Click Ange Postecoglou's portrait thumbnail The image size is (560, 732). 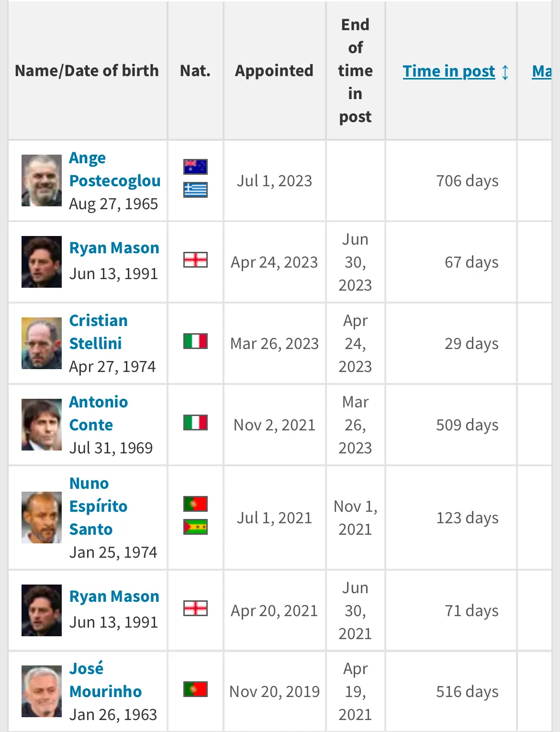point(42,180)
